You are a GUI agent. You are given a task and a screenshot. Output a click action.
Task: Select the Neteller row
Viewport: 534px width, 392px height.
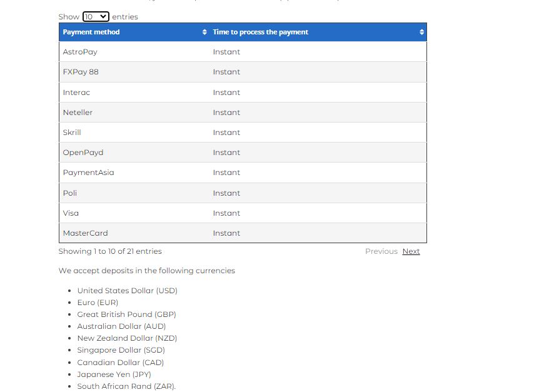tap(78, 113)
